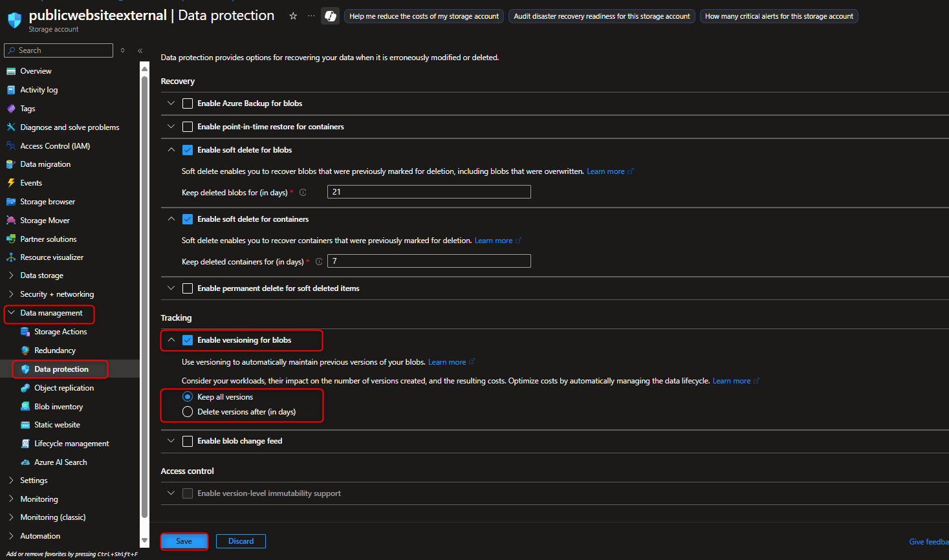Collapse the sidebar with double-chevron icon
The image size is (949, 560).
[140, 50]
